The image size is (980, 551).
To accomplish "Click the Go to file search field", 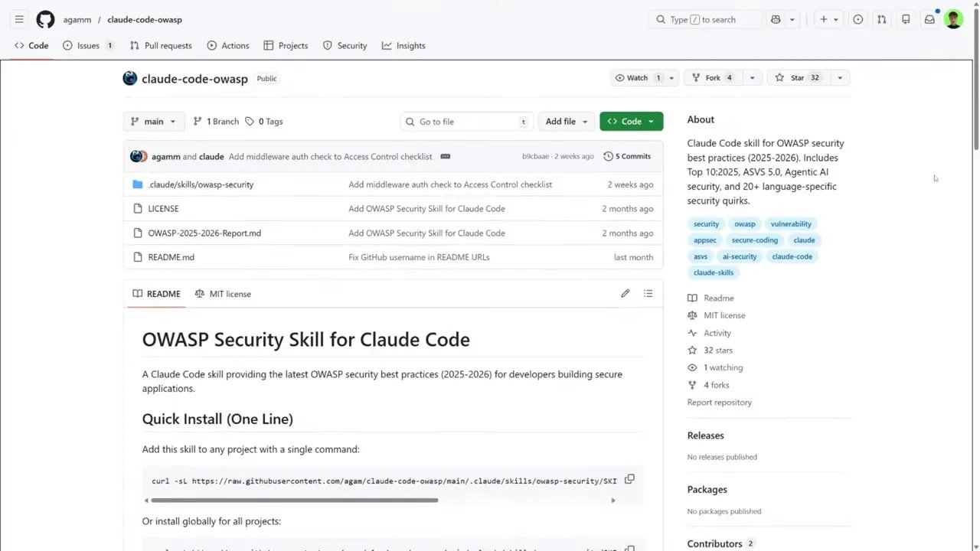I will pos(465,121).
